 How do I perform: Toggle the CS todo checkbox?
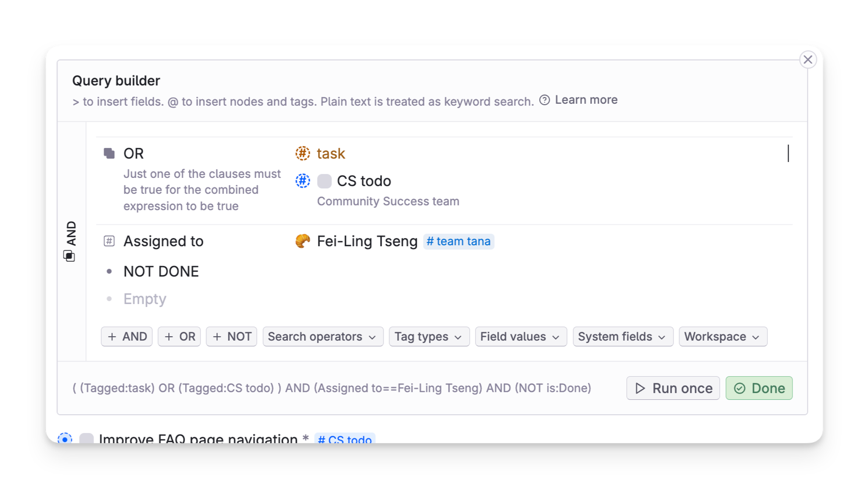click(x=324, y=181)
